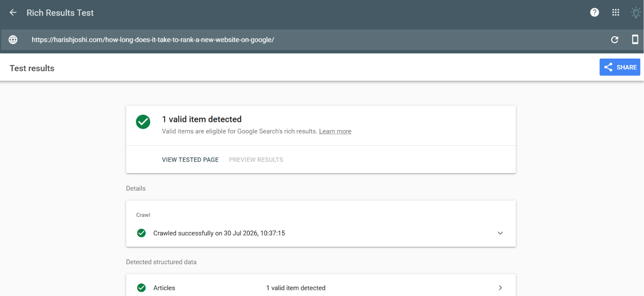Image resolution: width=644 pixels, height=296 pixels.
Task: Click the SHARE button
Action: click(620, 67)
